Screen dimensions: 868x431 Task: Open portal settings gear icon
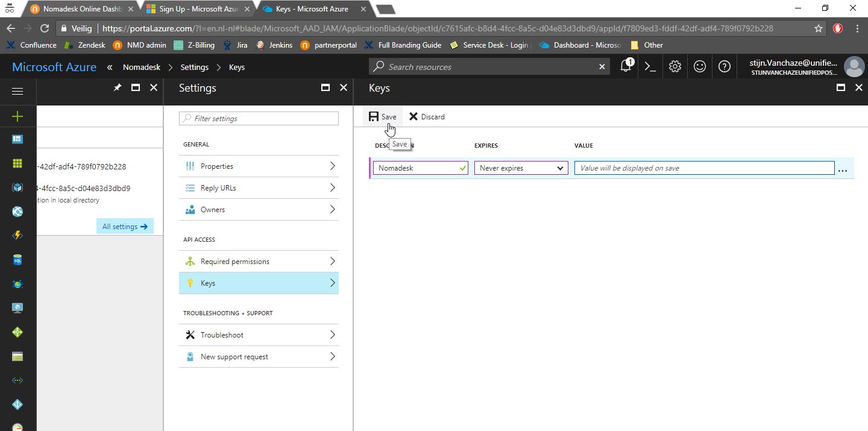click(675, 67)
